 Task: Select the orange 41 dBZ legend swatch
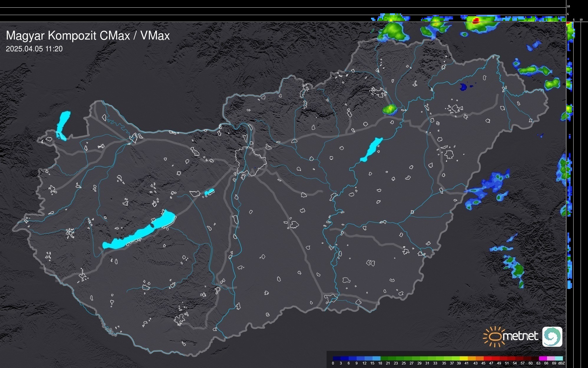(x=472, y=358)
